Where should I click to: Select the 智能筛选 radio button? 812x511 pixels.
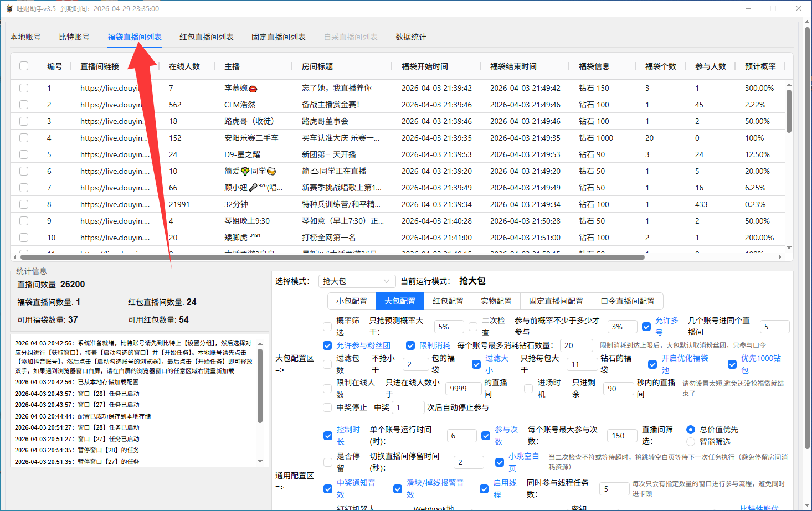[x=690, y=442]
